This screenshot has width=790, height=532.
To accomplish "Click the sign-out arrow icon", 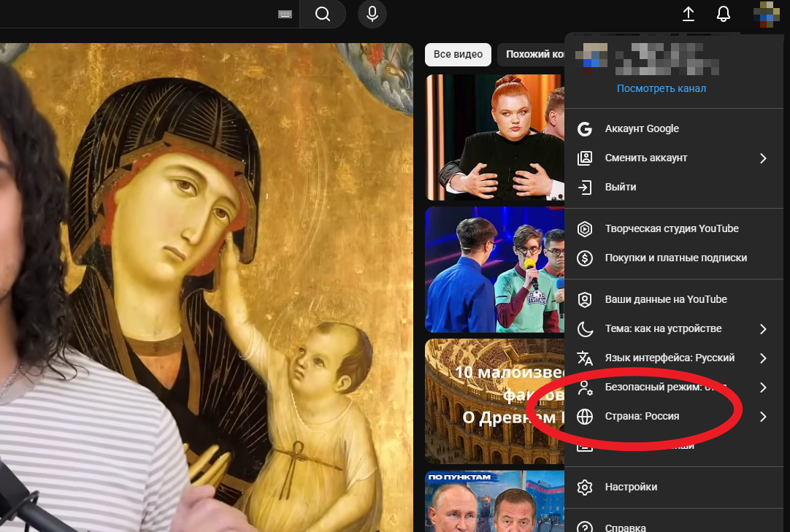I will (584, 188).
